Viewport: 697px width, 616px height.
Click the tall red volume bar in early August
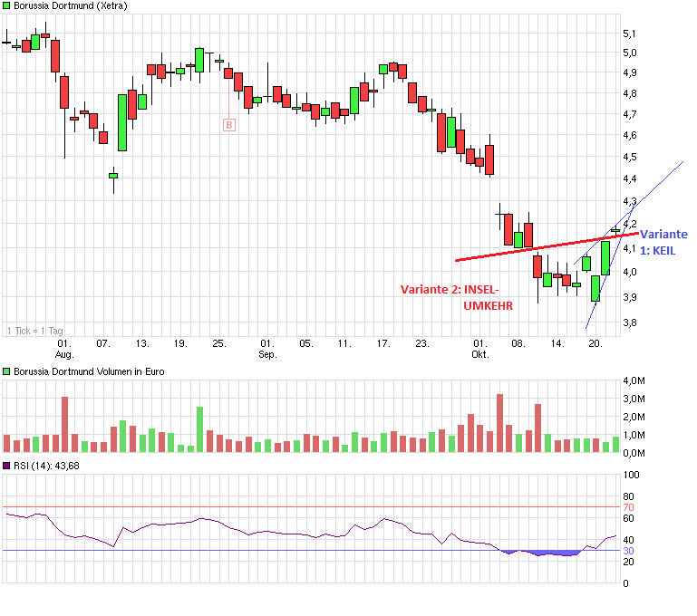tap(65, 425)
